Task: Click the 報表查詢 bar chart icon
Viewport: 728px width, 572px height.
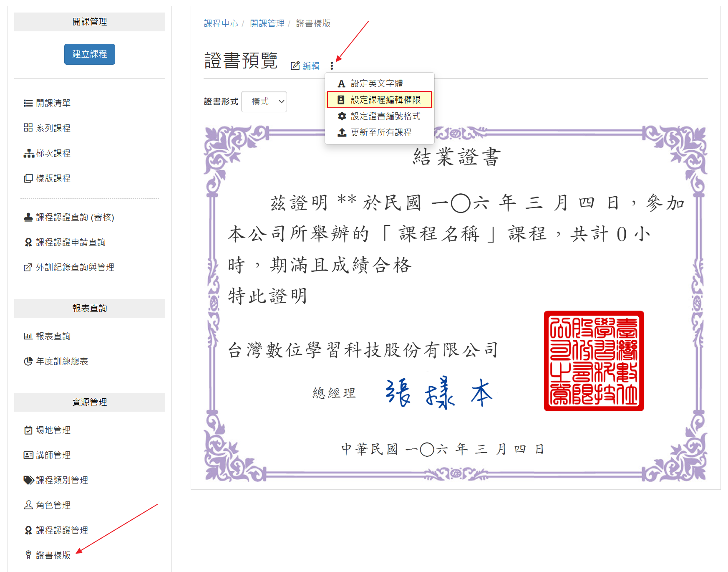Action: pos(28,336)
